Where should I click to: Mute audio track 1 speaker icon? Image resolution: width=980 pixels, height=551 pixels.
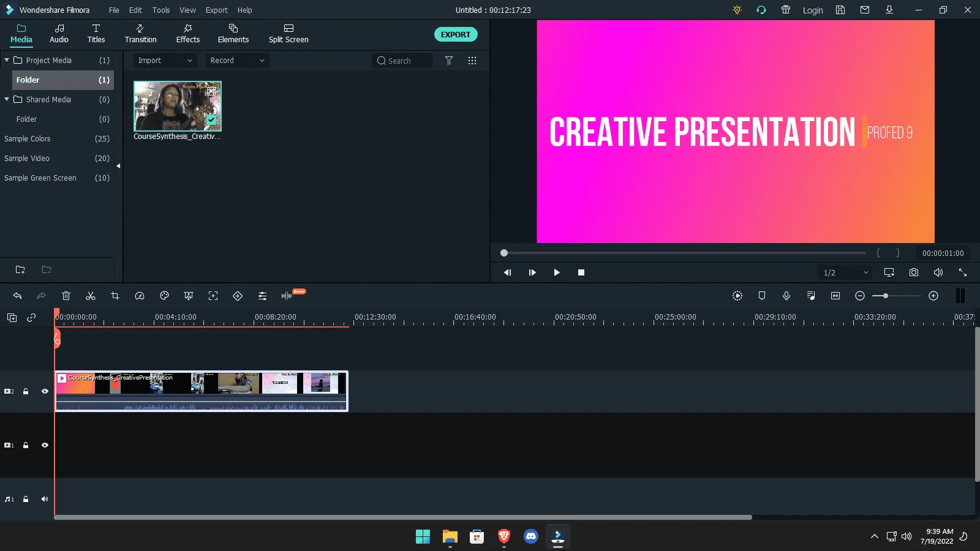[45, 499]
